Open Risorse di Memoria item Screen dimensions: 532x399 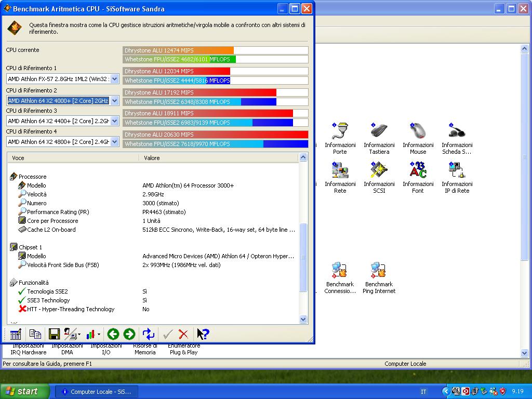[145, 349]
